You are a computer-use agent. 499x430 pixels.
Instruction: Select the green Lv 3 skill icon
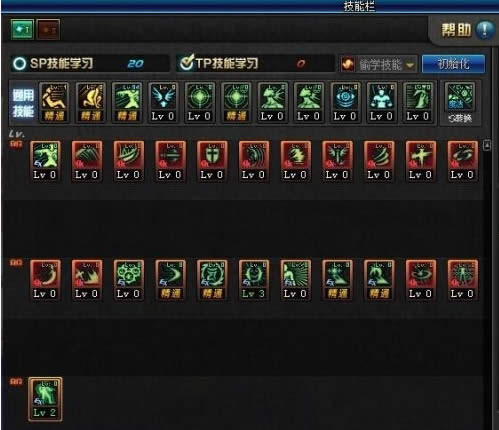pyautogui.click(x=253, y=280)
